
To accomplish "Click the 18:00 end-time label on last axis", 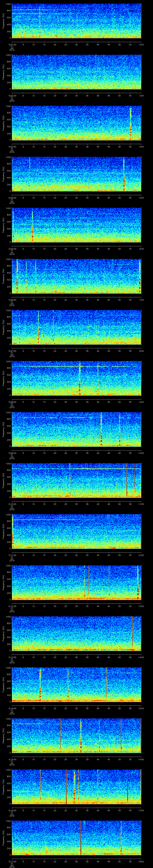I will click(x=141, y=861).
